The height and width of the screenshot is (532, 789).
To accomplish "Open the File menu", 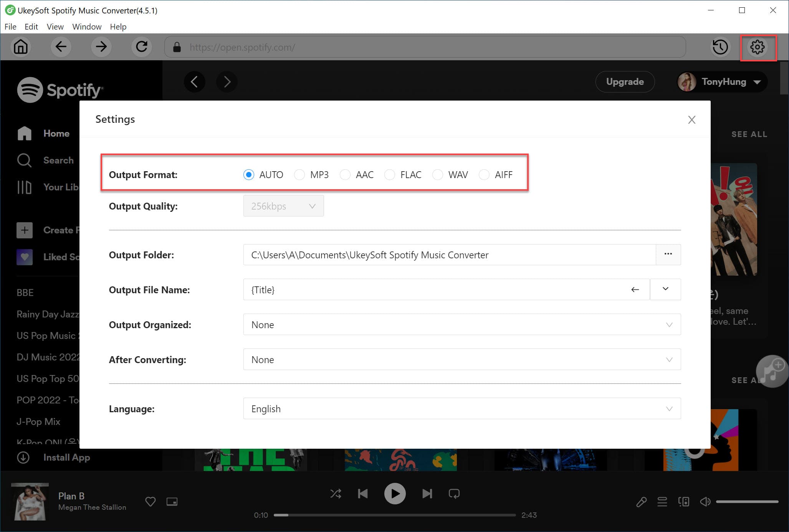I will coord(10,27).
